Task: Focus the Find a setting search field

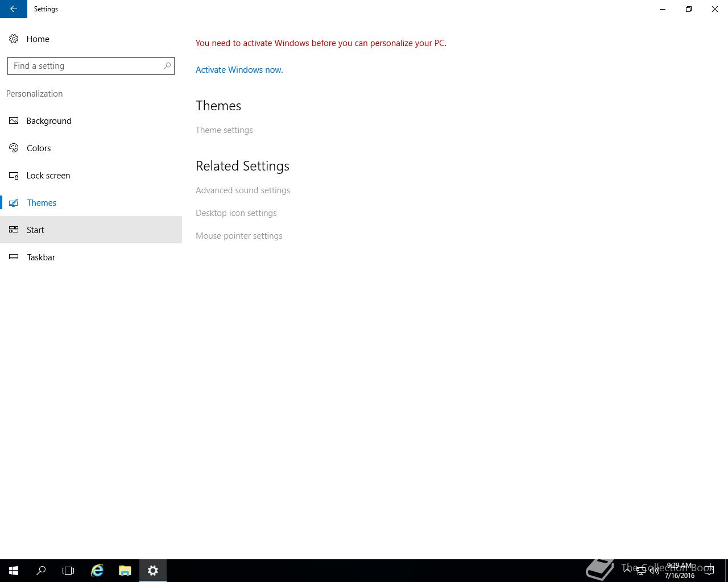Action: coord(91,66)
